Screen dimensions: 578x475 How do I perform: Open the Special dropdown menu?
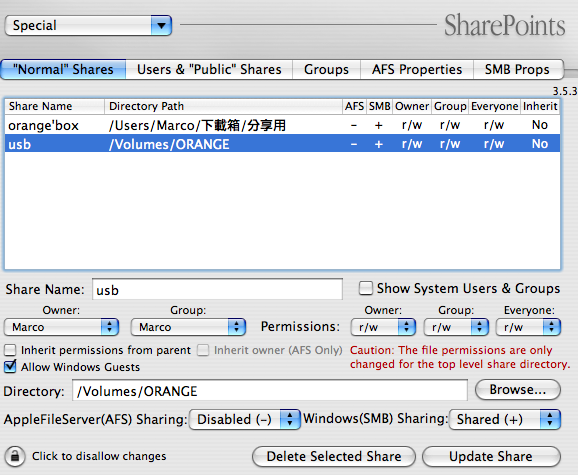88,25
